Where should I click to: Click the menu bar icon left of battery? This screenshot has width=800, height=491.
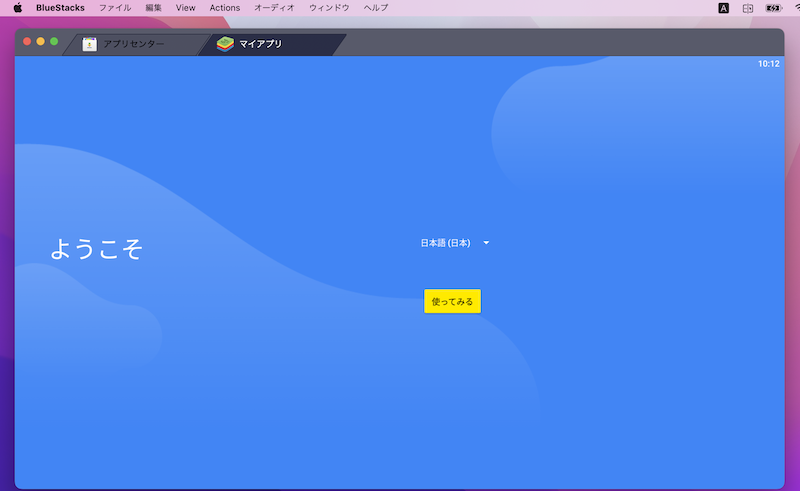[x=748, y=8]
